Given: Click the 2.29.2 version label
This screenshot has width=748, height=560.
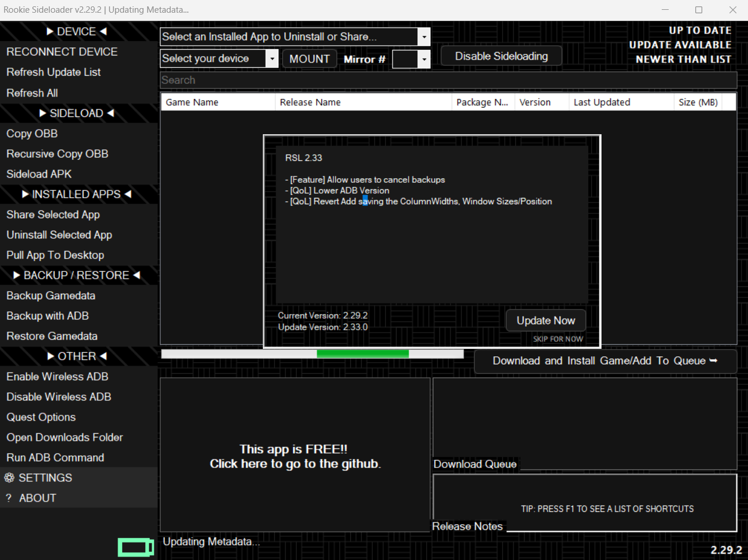Looking at the screenshot, I should pyautogui.click(x=726, y=550).
